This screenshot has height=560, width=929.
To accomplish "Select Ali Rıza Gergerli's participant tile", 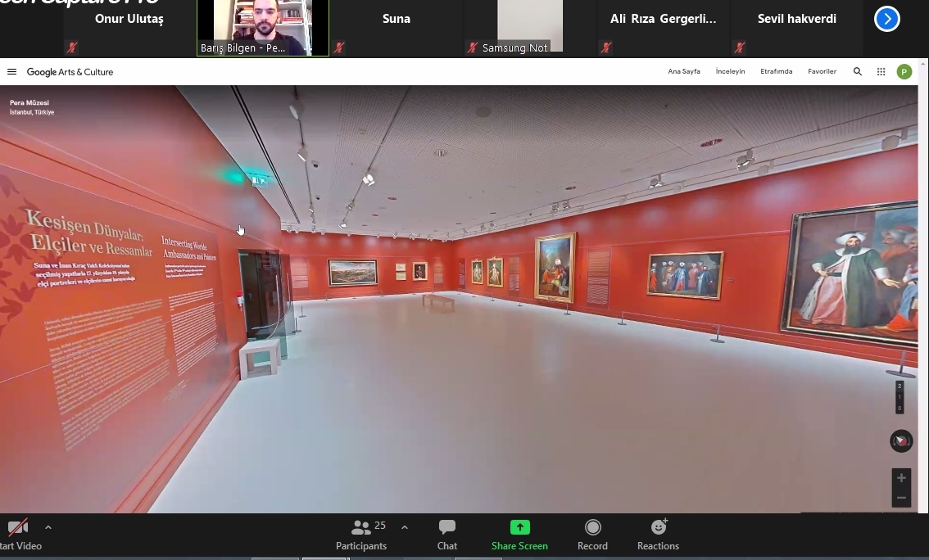I will (663, 28).
